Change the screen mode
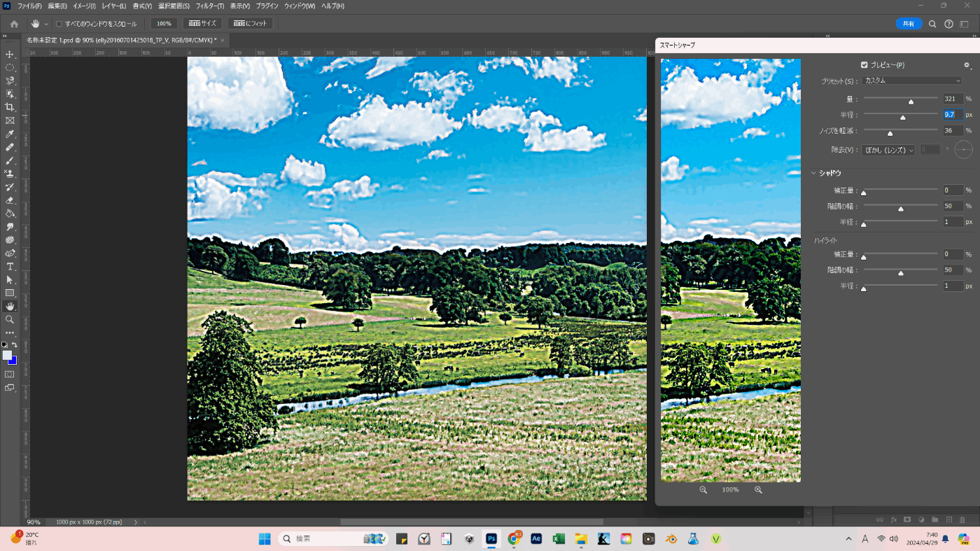The height and width of the screenshot is (551, 980). coord(10,388)
